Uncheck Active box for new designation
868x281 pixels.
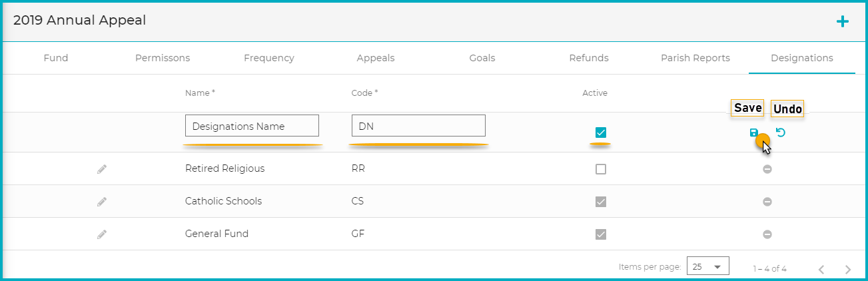tap(601, 133)
